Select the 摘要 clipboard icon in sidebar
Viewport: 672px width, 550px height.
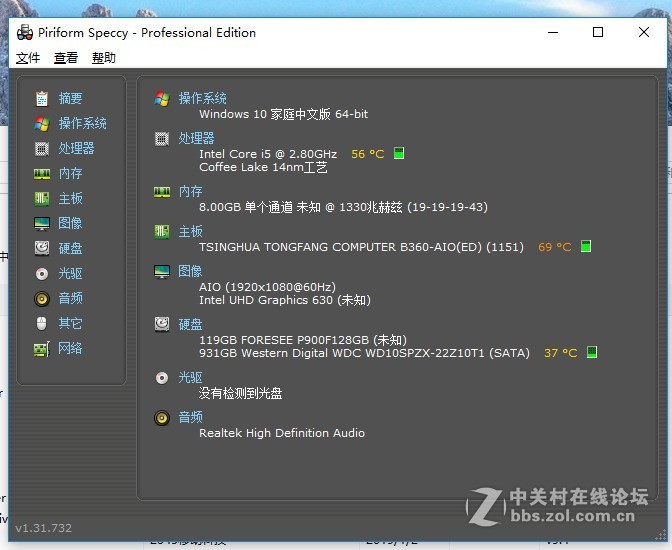[x=42, y=99]
